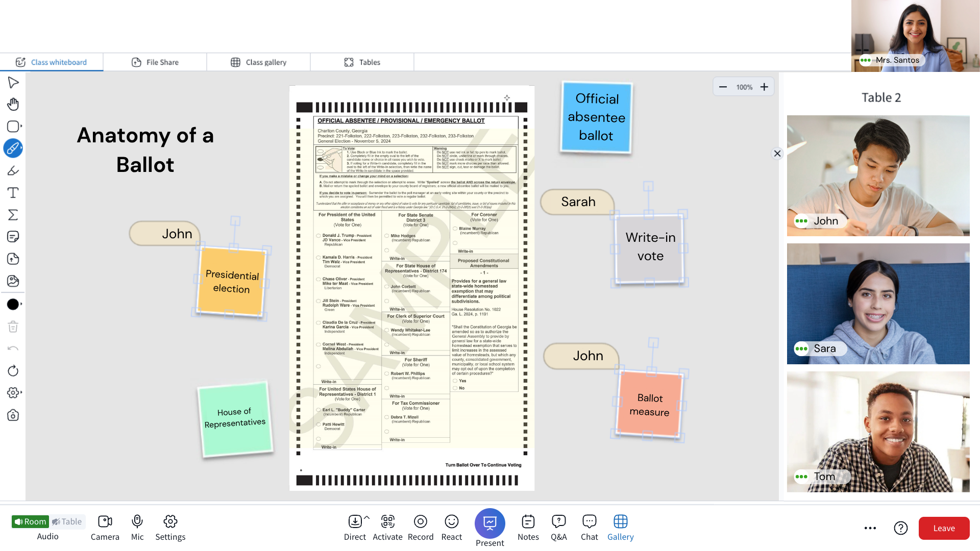The height and width of the screenshot is (551, 980).
Task: Click the Activate button
Action: click(387, 528)
